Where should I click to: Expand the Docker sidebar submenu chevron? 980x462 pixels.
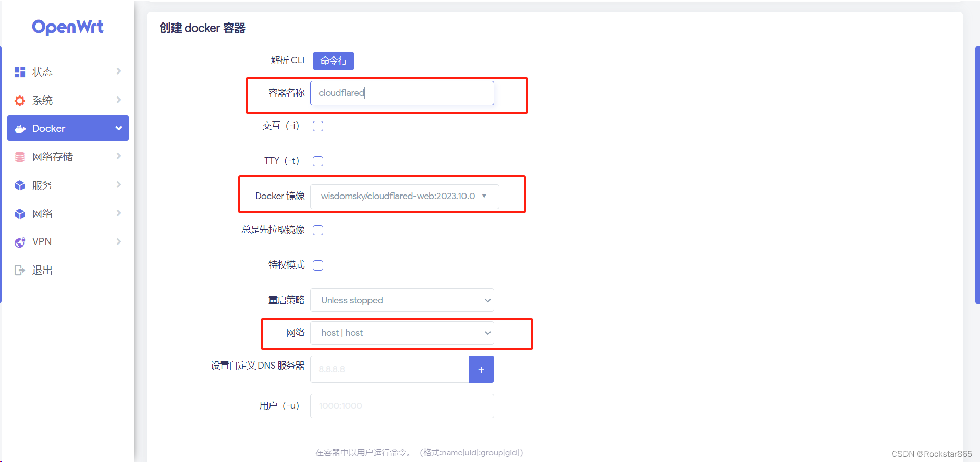118,128
